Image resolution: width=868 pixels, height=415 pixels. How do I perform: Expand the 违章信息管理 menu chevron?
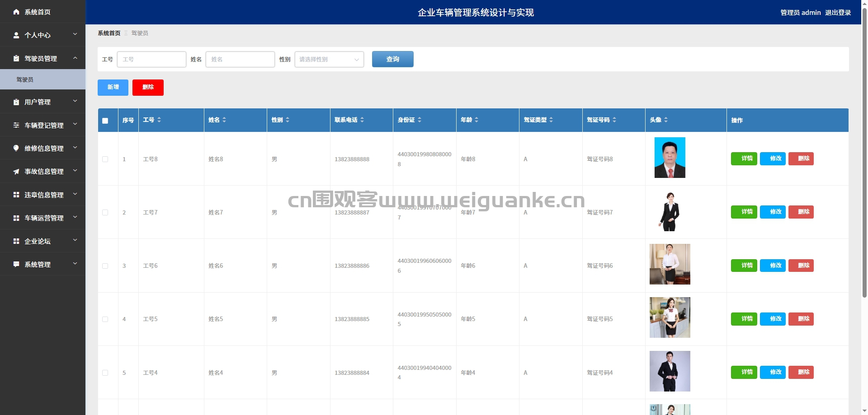click(x=75, y=194)
